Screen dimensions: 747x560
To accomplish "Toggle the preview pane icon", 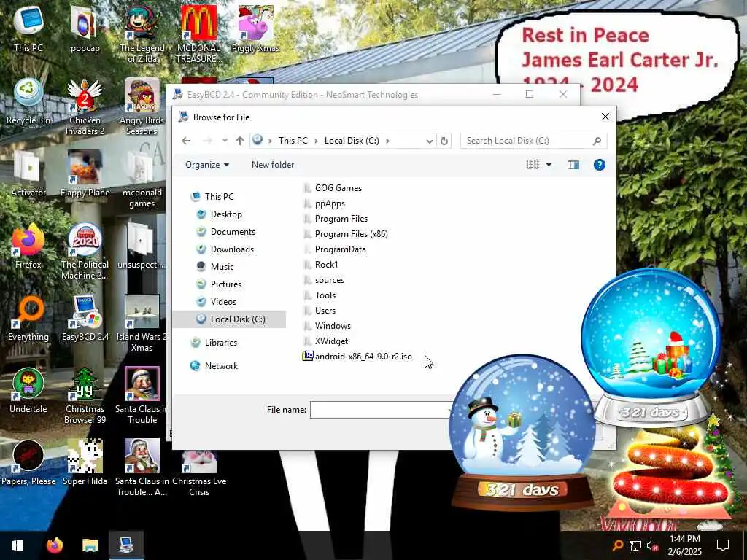I will (x=573, y=165).
